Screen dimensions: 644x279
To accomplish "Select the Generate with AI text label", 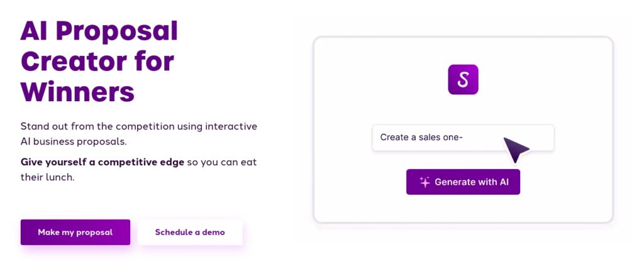I will (472, 182).
